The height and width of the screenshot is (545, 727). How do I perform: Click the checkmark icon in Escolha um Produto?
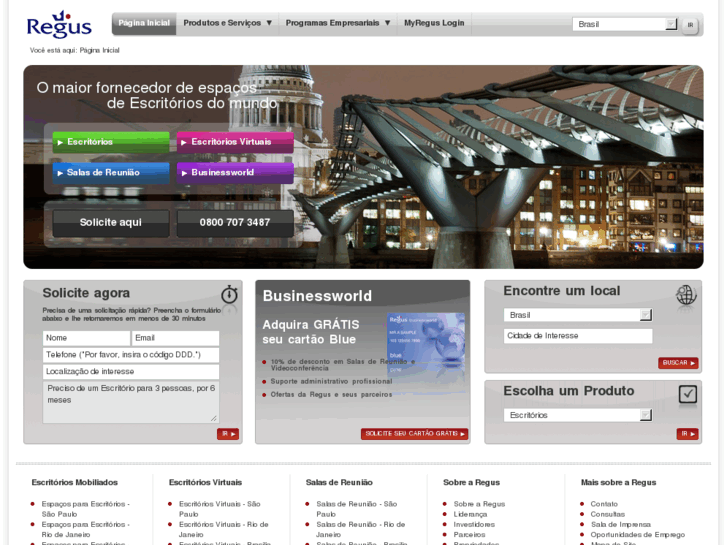point(688,394)
